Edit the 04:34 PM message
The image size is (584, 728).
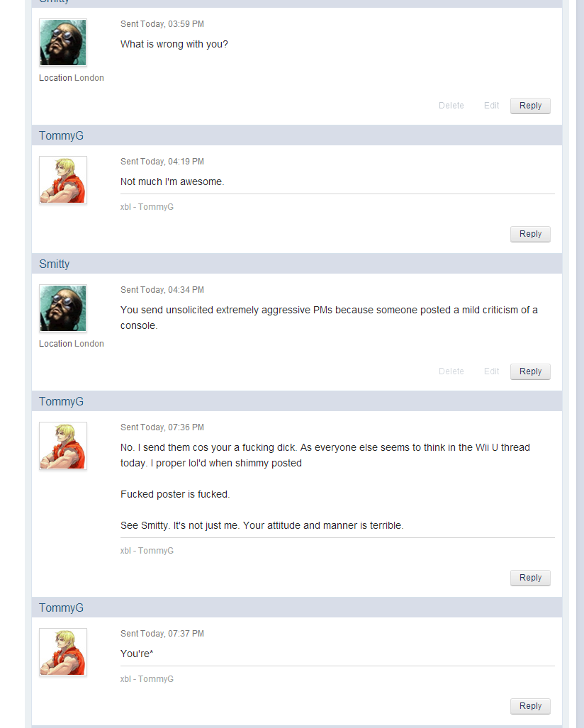491,371
